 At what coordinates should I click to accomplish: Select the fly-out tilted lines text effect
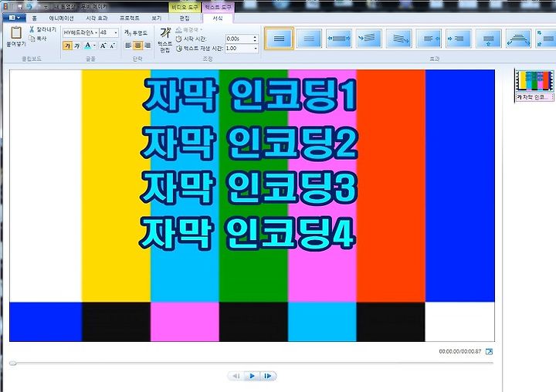tap(398, 39)
